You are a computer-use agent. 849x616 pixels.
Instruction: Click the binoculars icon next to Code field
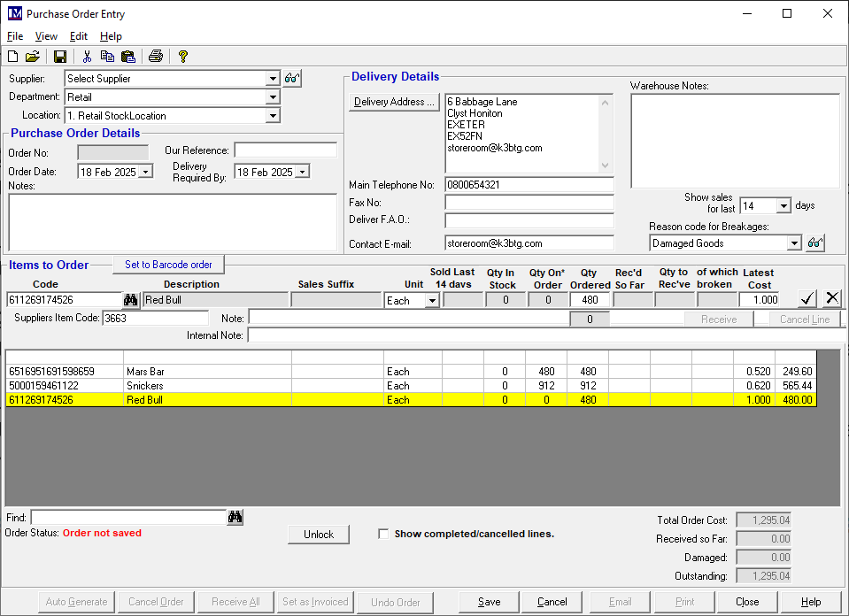click(x=131, y=300)
